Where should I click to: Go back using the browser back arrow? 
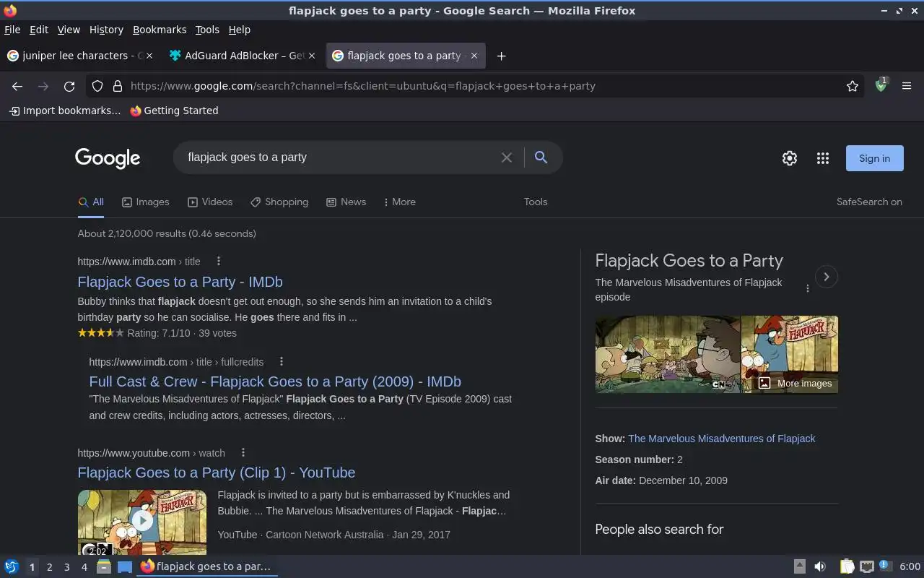pos(17,86)
